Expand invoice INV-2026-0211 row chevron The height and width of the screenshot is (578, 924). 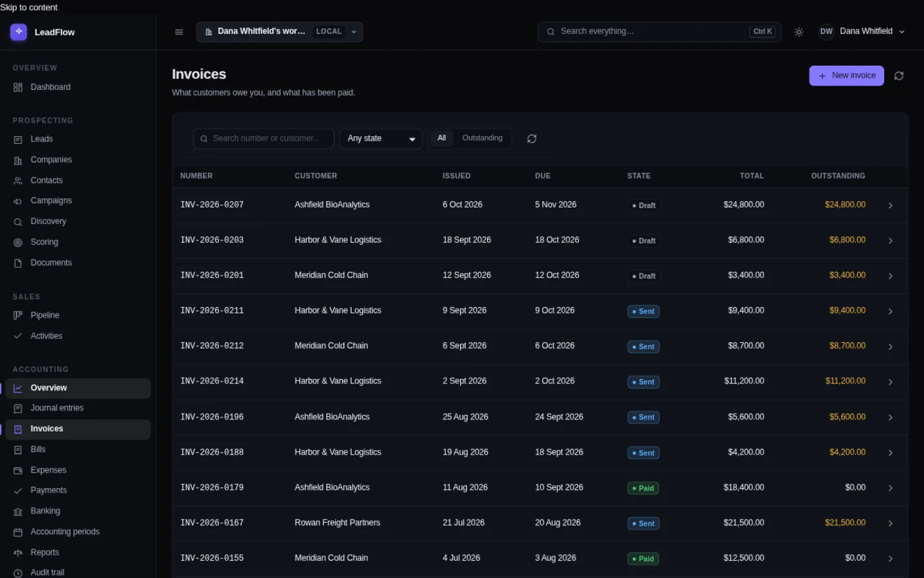(x=891, y=311)
